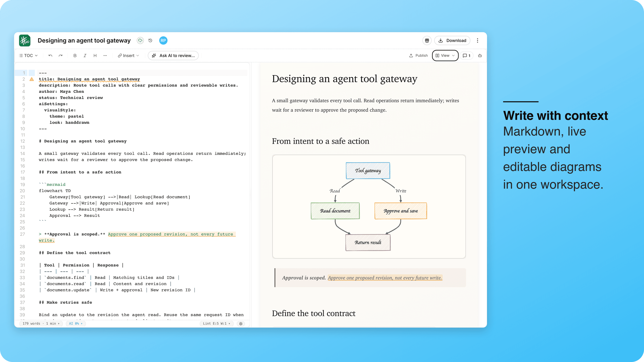Click the preview heading 'Define the tool contract'

(314, 313)
